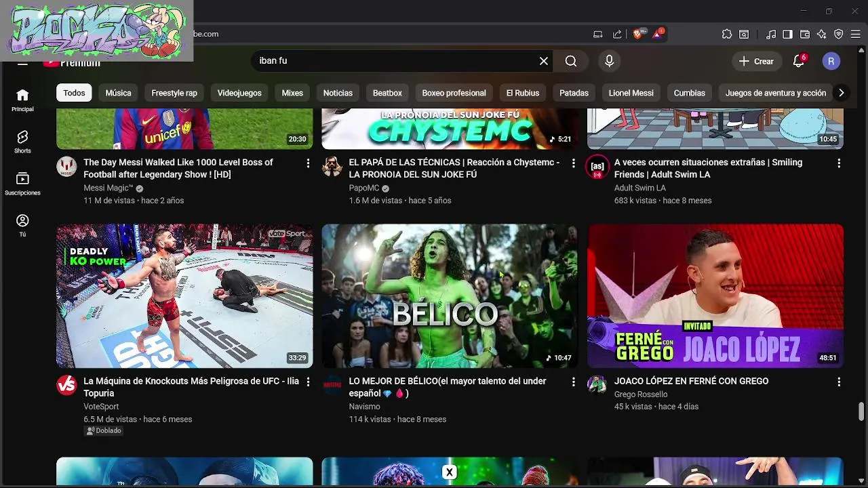Open the tab search icon
Screen dimensions: 868x488
[744, 34]
